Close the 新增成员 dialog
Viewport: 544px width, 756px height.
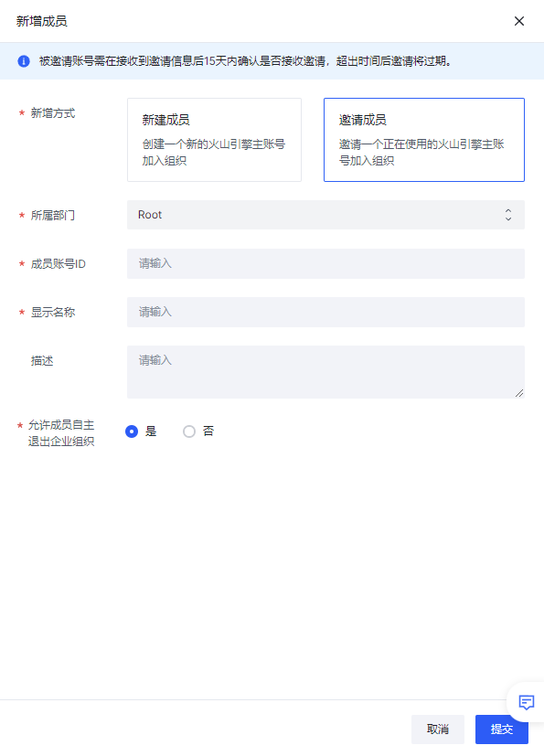point(519,21)
